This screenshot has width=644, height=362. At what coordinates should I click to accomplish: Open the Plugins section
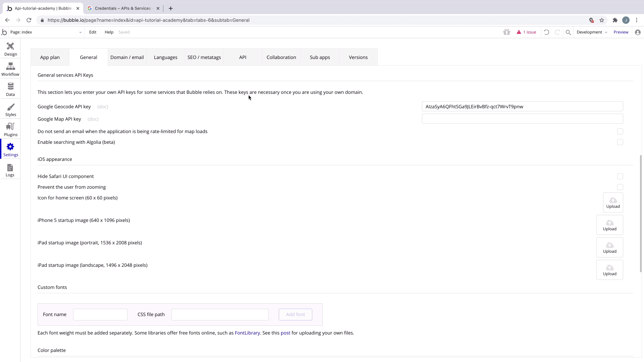point(10,129)
